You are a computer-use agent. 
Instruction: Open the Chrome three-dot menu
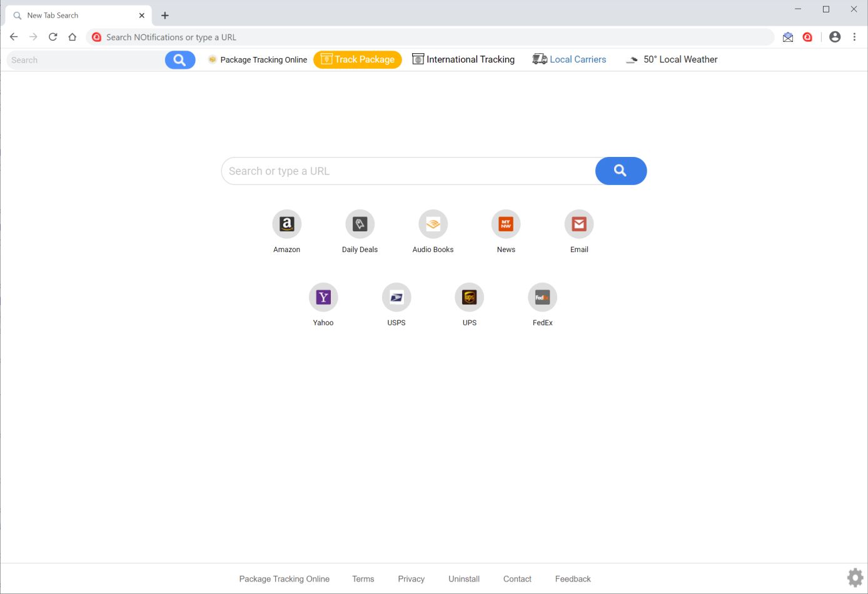point(854,37)
